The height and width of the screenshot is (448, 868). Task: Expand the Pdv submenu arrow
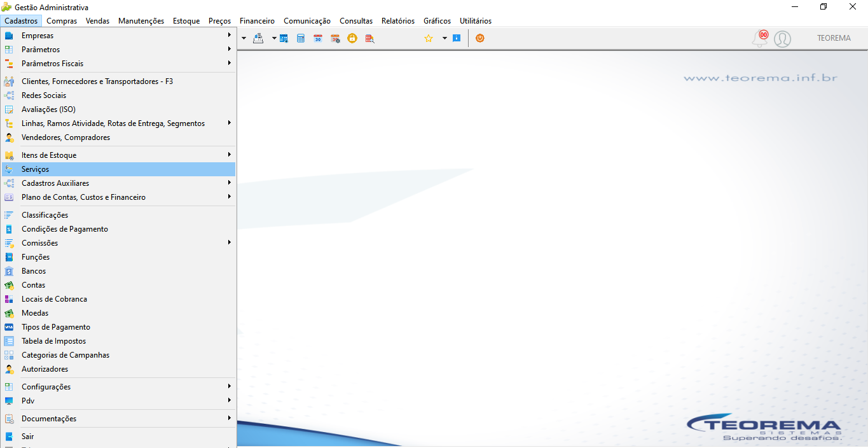click(x=230, y=401)
